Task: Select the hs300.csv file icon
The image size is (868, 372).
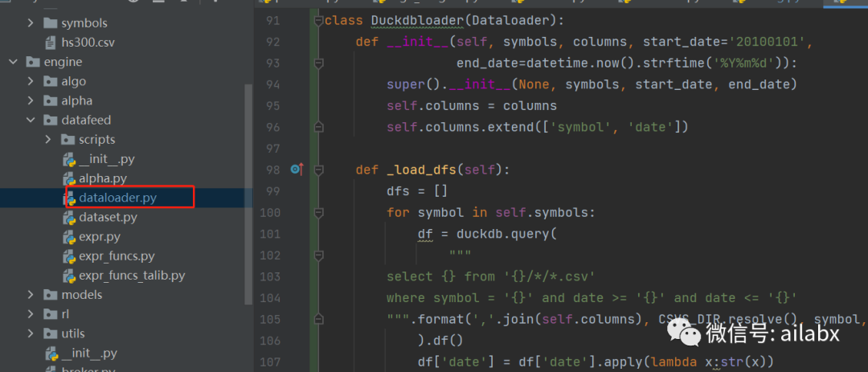Action: pos(51,43)
